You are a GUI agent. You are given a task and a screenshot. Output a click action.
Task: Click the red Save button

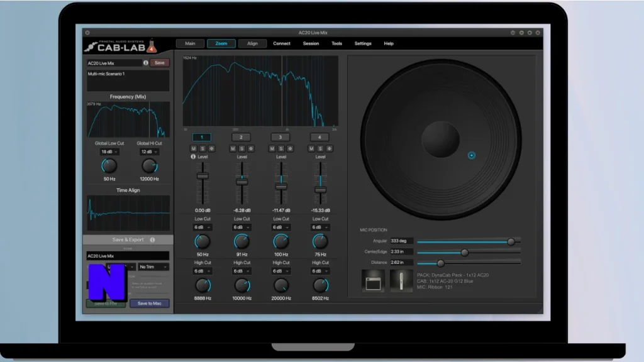coord(159,63)
